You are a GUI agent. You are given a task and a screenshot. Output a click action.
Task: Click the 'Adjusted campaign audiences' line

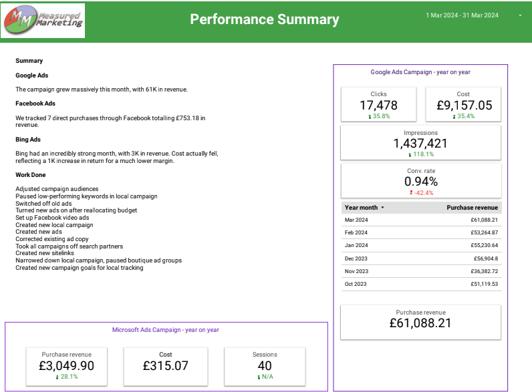(x=57, y=189)
